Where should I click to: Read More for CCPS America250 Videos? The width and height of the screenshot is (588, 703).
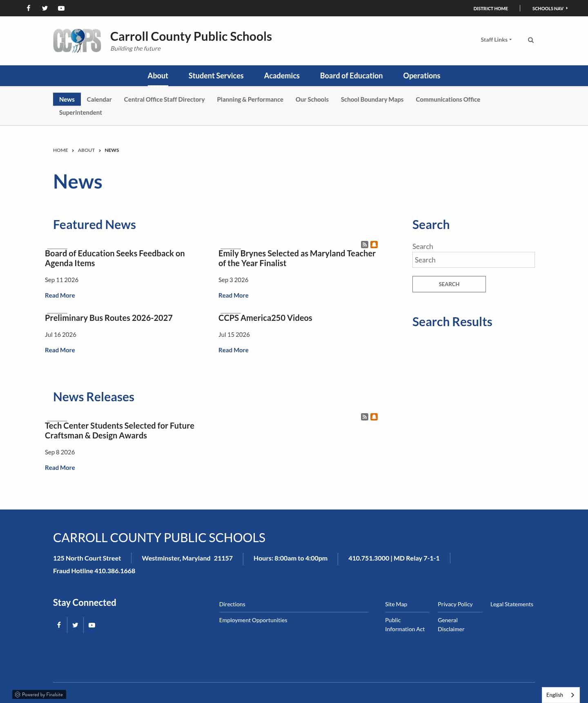(x=234, y=350)
